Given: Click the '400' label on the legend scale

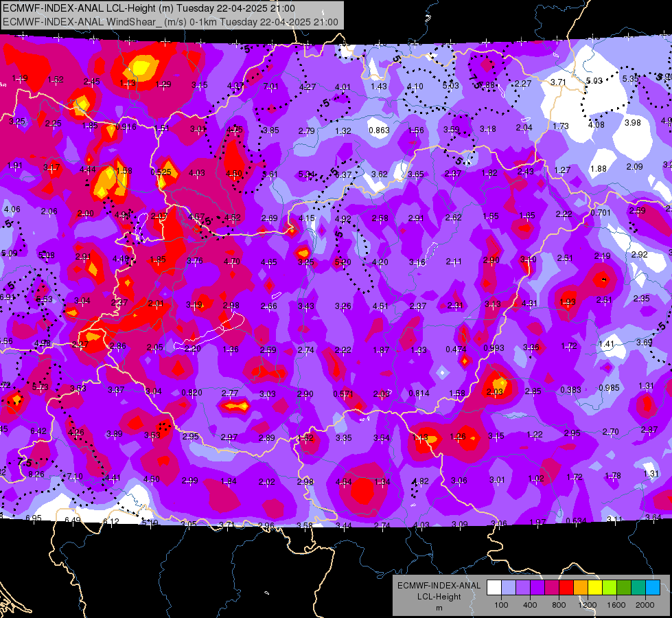Looking at the screenshot, I should (x=530, y=605).
